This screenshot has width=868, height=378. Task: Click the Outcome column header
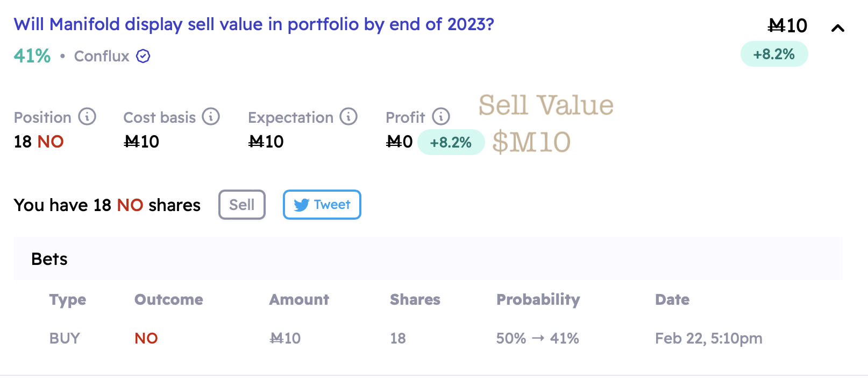pos(169,299)
